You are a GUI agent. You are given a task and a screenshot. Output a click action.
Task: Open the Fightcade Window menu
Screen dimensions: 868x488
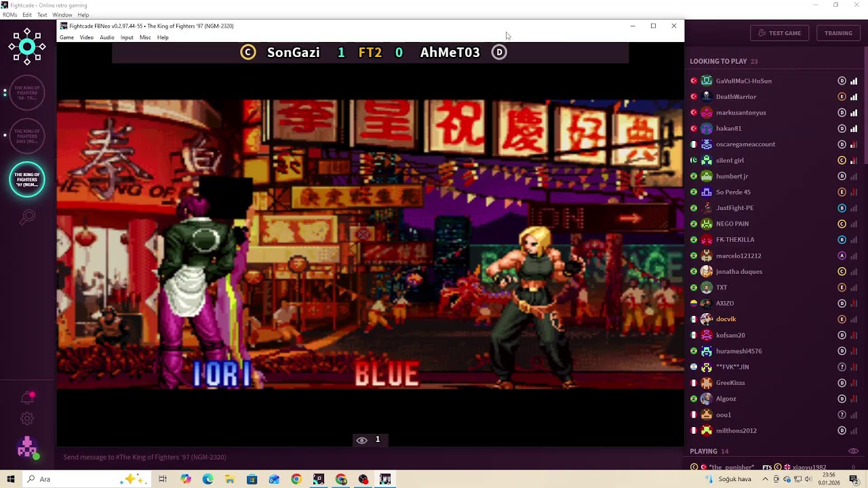[x=62, y=15]
